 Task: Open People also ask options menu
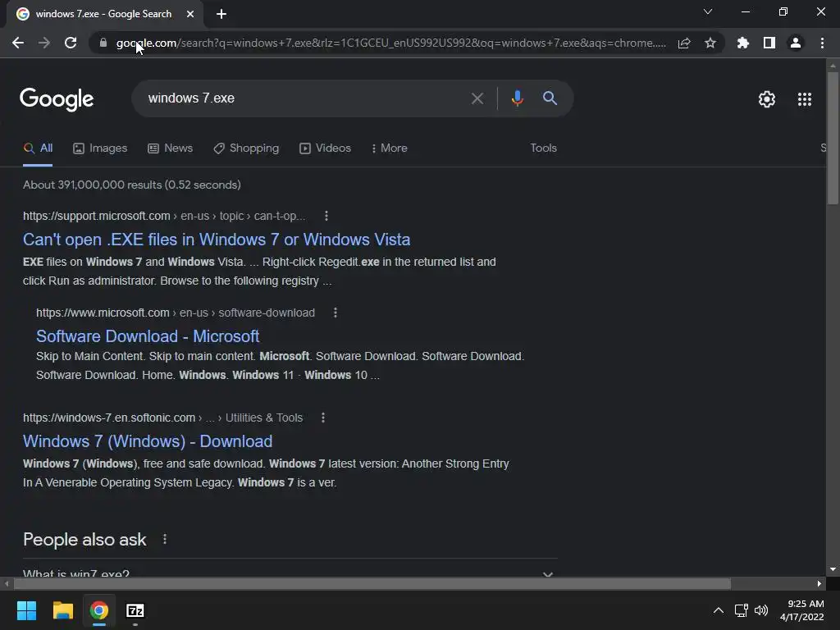[x=164, y=540]
